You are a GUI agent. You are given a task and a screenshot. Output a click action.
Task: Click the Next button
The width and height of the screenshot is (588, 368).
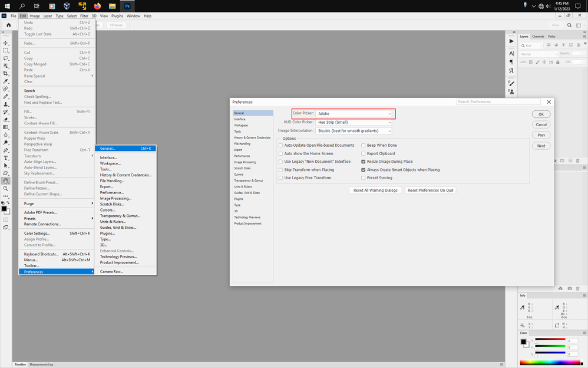pos(541,146)
